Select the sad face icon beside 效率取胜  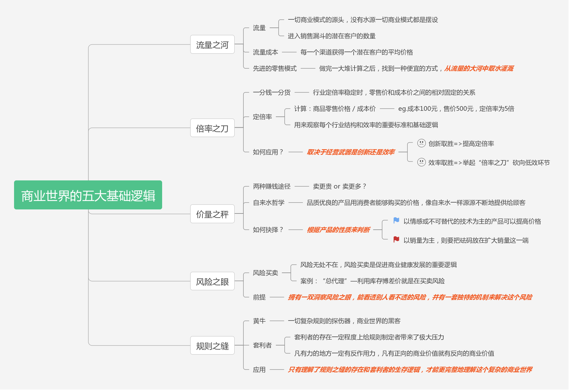pyautogui.click(x=421, y=162)
